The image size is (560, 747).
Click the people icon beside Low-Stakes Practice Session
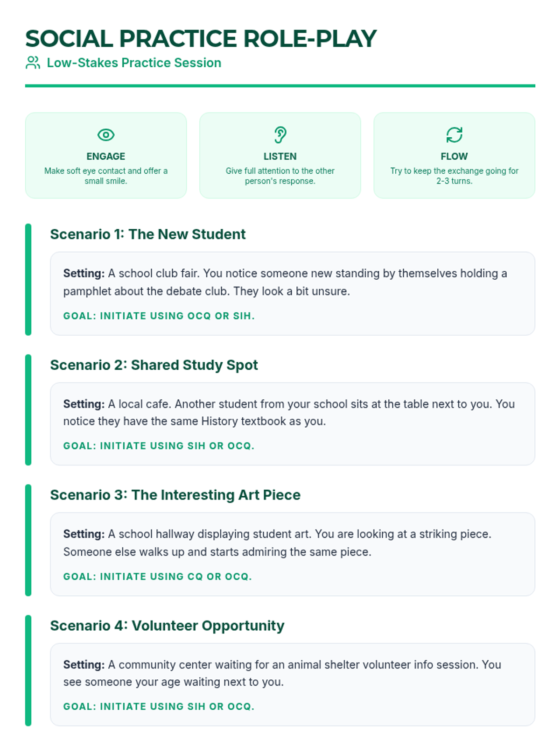click(33, 63)
